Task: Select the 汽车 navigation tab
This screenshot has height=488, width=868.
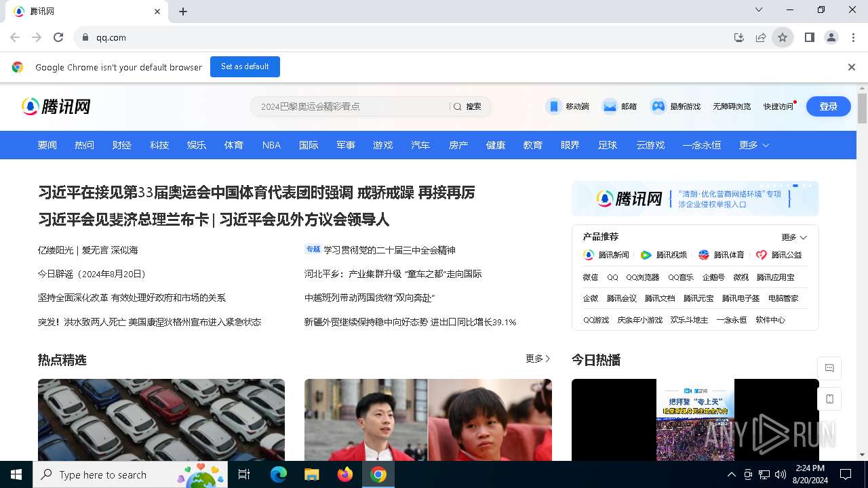Action: click(x=420, y=145)
